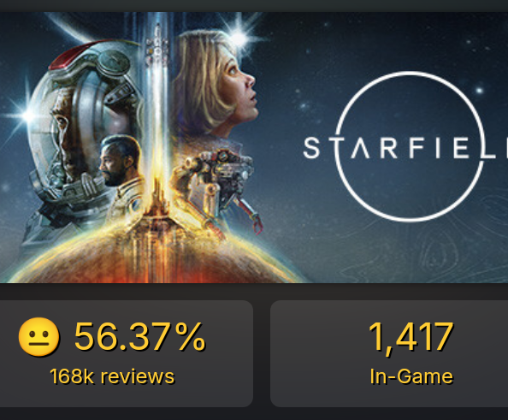Screen dimensions: 508x420
Task: Click the 56.37% review score
Action: click(139, 337)
